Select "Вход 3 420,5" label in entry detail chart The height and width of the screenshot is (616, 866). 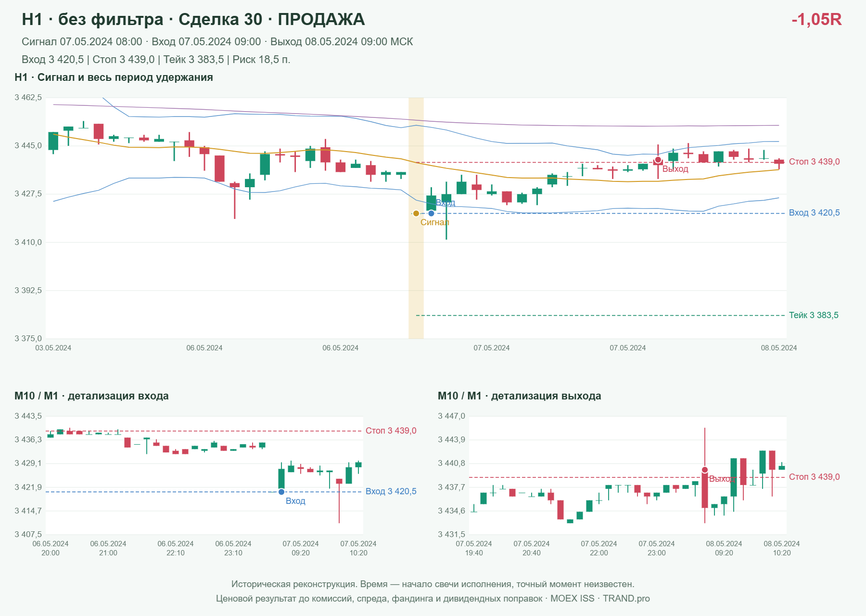[391, 491]
